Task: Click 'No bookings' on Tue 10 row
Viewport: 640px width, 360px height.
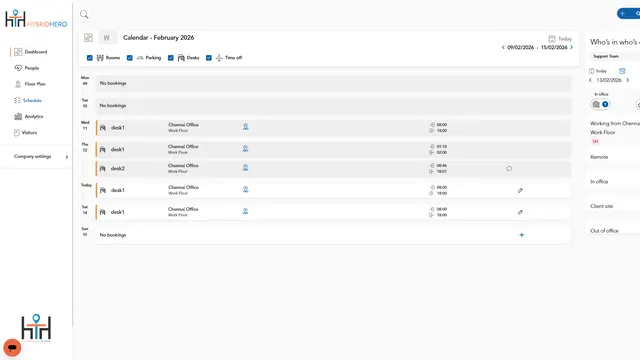Action: pos(113,106)
